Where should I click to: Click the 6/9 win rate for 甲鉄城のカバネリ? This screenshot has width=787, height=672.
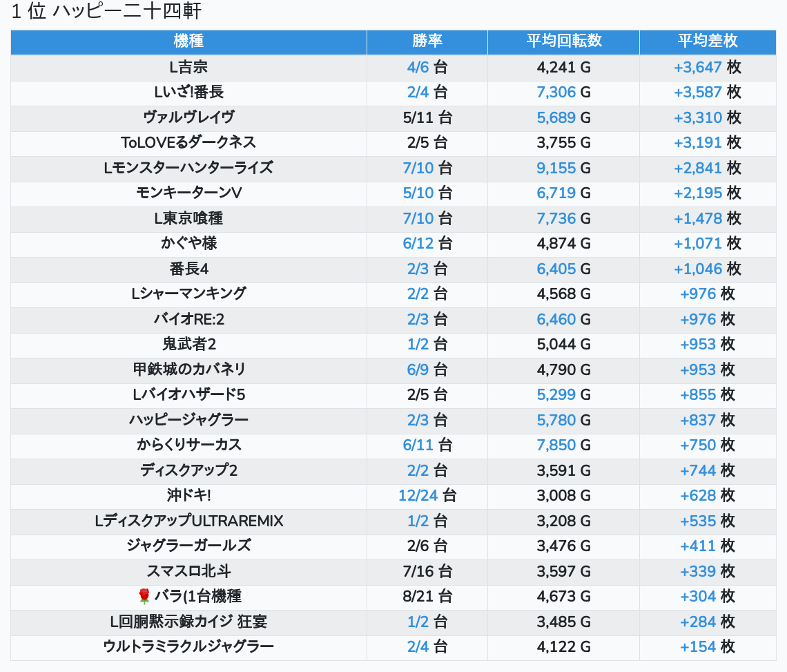418,369
